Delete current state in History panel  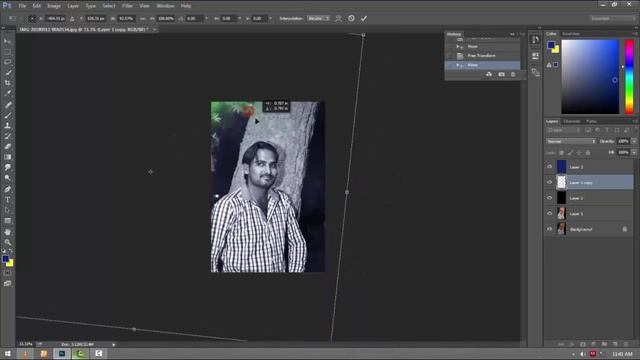point(513,74)
